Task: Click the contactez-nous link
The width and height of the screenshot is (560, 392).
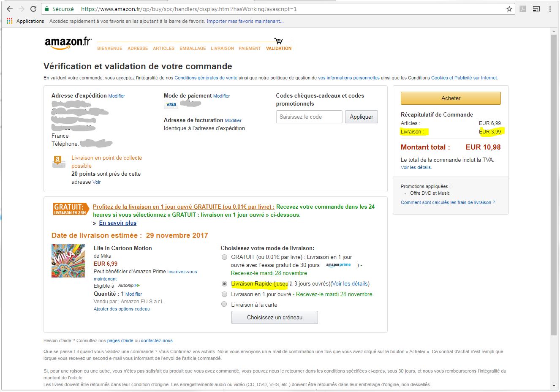Action: coord(157,340)
